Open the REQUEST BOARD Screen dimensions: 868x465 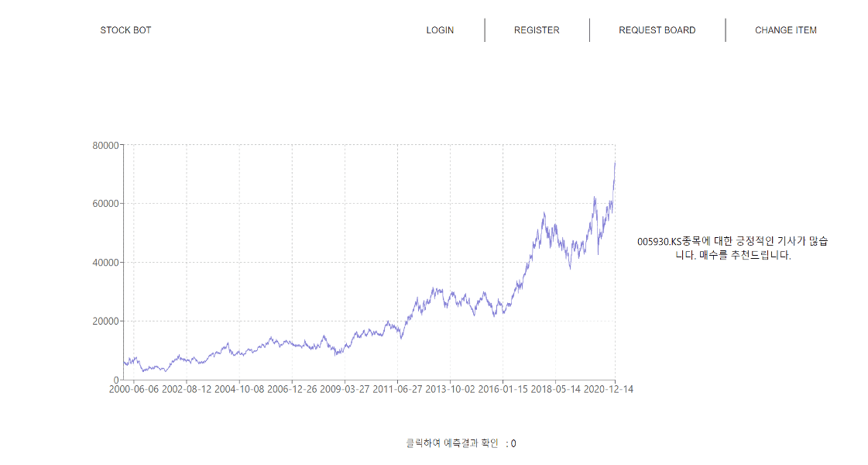(x=657, y=30)
